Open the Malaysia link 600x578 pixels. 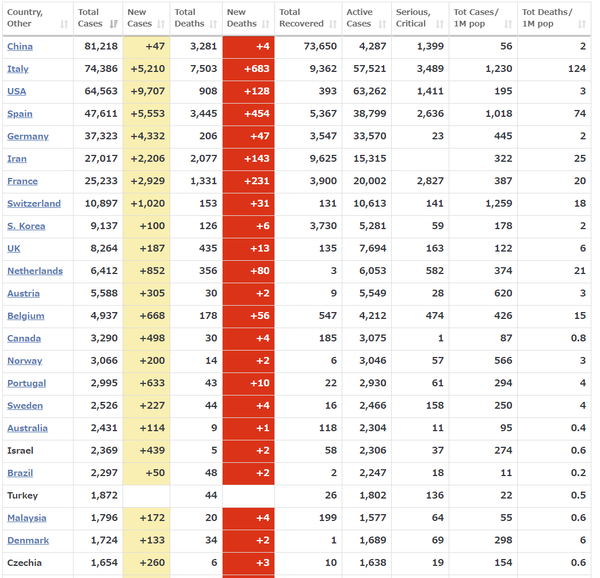[27, 518]
